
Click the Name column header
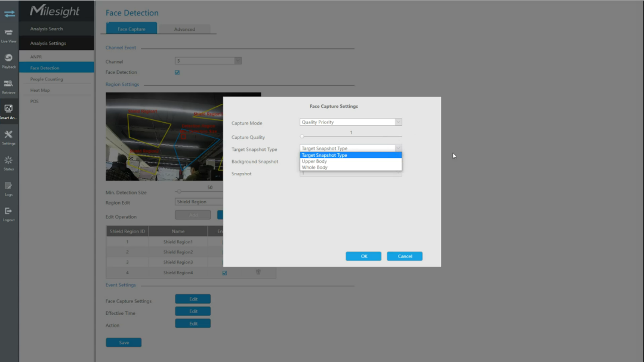coord(178,231)
